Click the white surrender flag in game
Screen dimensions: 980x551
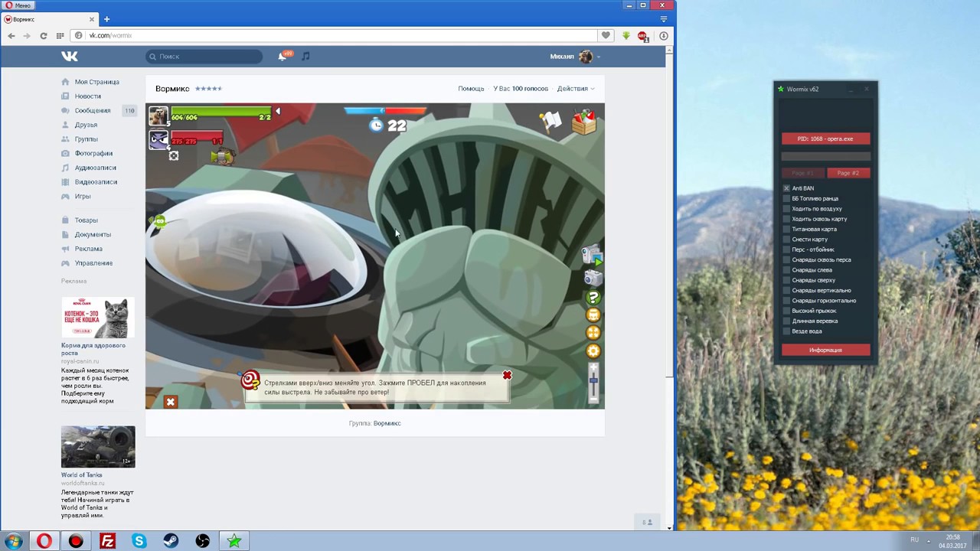pos(550,121)
